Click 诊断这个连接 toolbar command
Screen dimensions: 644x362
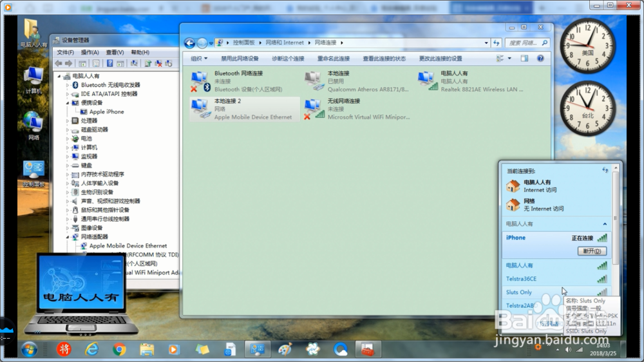click(288, 59)
